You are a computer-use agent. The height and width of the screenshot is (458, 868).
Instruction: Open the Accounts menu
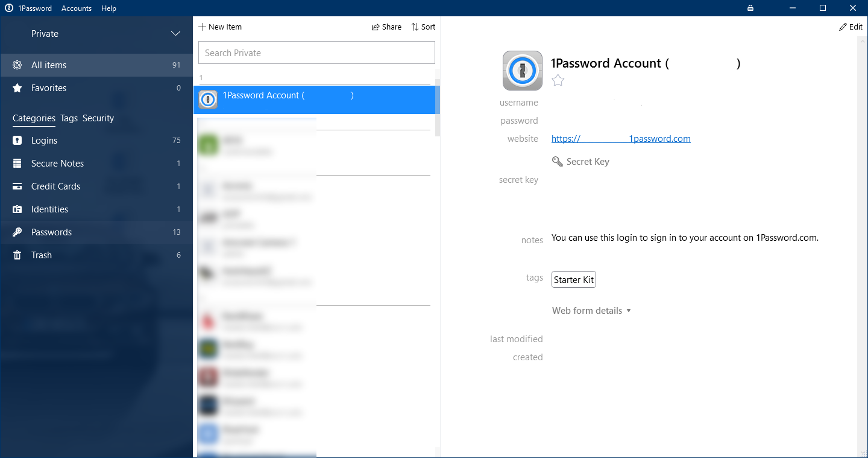coord(77,8)
